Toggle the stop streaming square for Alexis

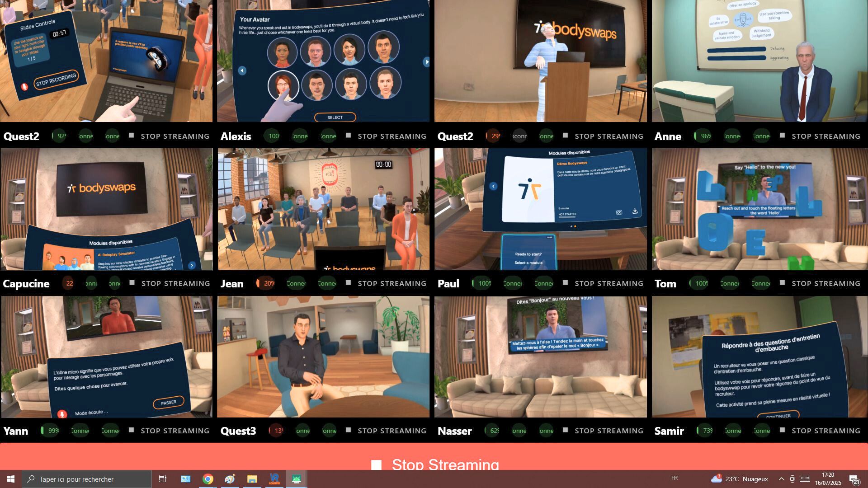point(349,135)
